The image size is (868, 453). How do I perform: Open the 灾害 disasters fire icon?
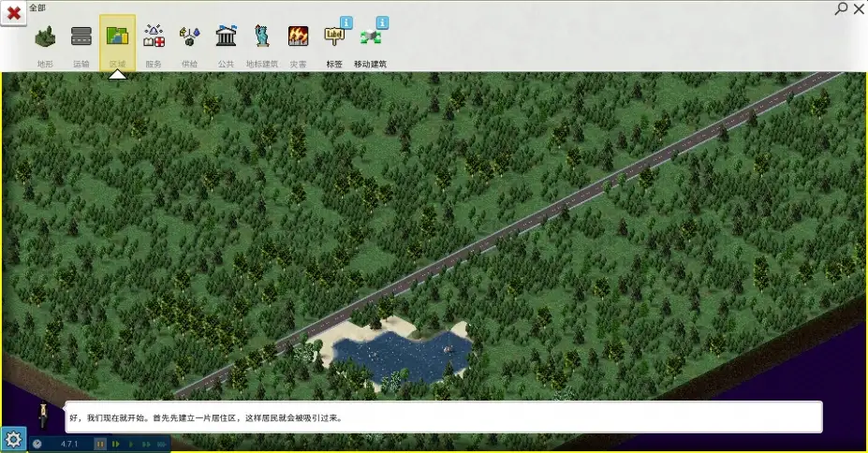click(298, 37)
